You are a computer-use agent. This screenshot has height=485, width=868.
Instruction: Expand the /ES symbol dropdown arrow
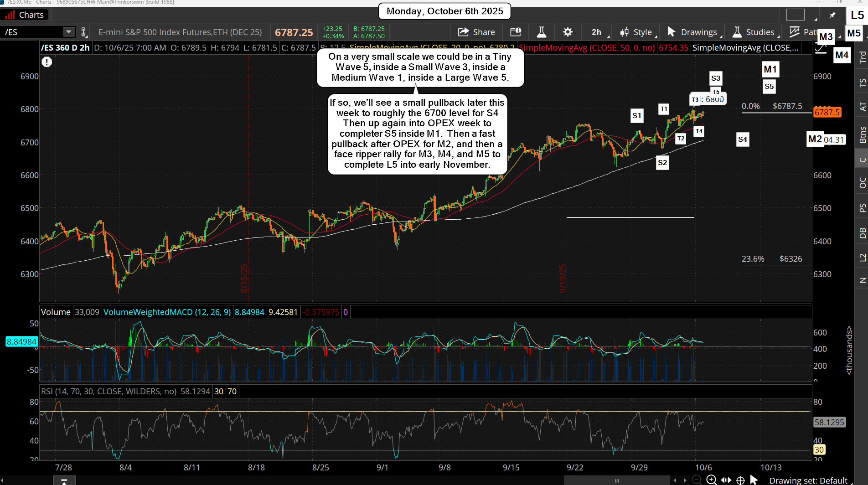click(68, 32)
